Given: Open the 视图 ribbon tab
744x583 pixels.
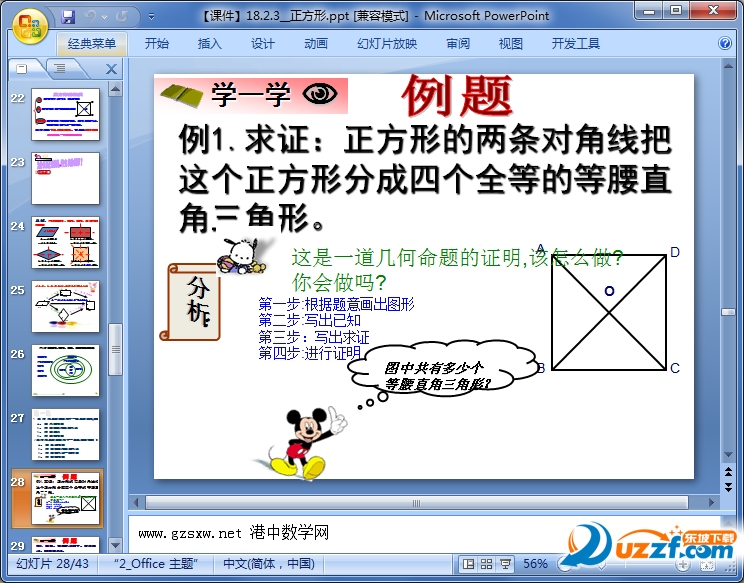Looking at the screenshot, I should (x=511, y=44).
